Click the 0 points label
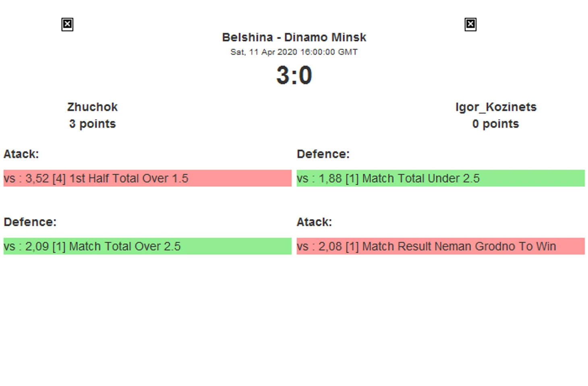This screenshot has width=588, height=386. [x=496, y=124]
